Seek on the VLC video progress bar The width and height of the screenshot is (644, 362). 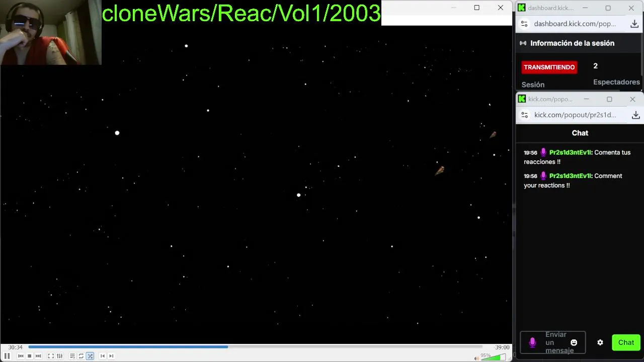pos(255,347)
